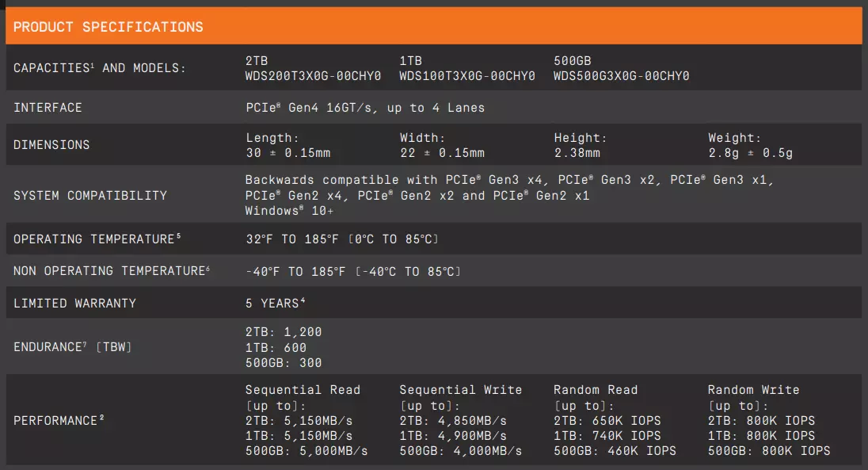Click the Capacities and Models row label
This screenshot has height=470, width=868.
point(100,67)
